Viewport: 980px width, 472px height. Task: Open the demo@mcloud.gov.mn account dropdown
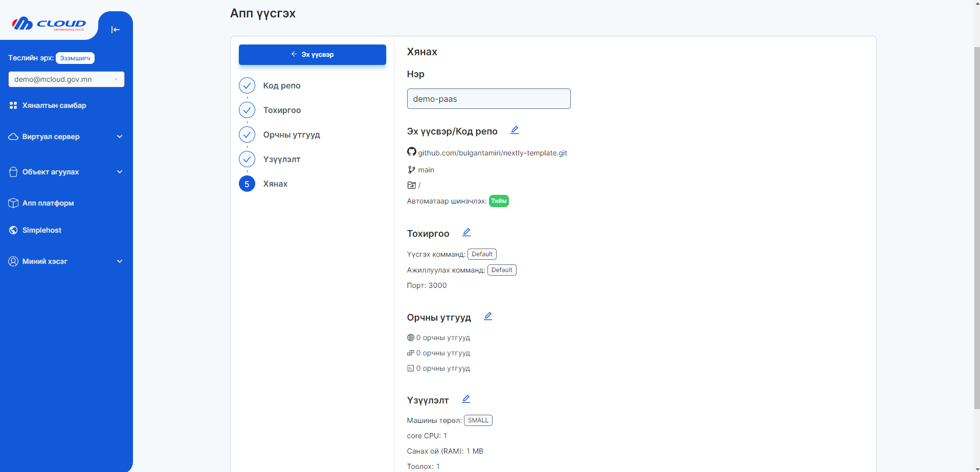(x=66, y=79)
